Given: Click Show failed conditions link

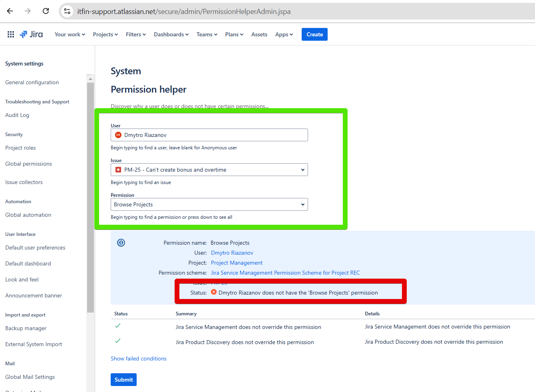Looking at the screenshot, I should 139,358.
